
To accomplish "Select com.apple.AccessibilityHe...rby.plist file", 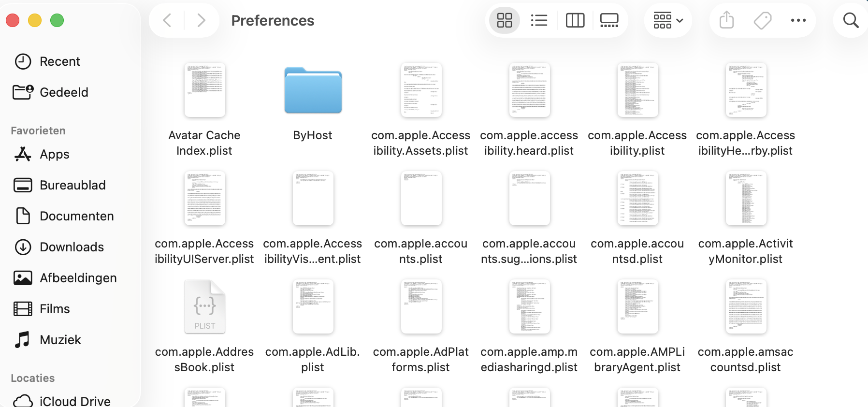I will coord(746,90).
